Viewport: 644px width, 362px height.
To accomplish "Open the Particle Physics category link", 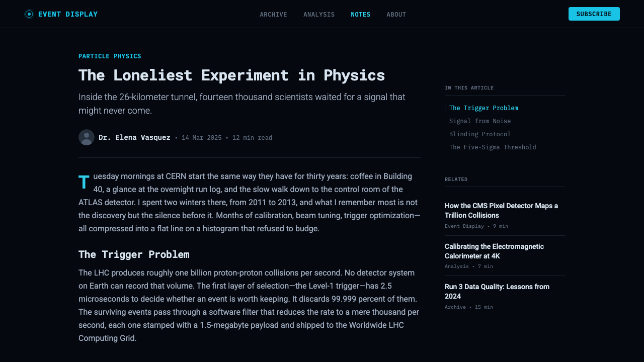I will pyautogui.click(x=110, y=56).
